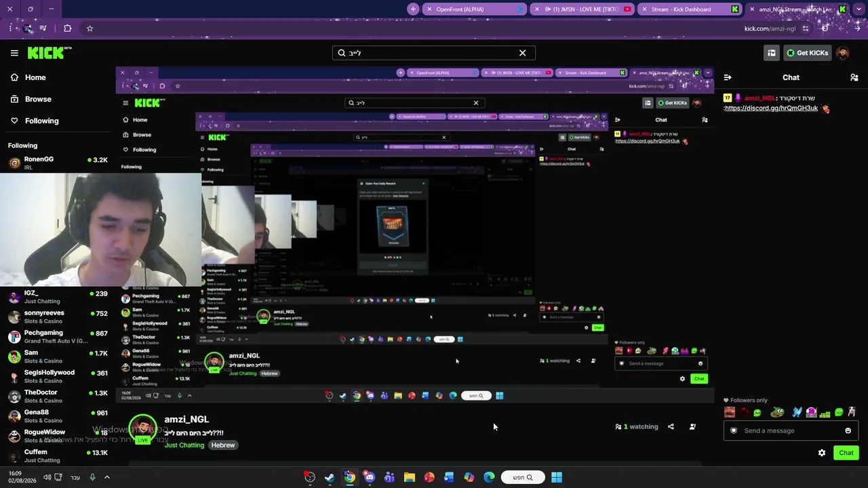Open the volume control in the system tray
Image resolution: width=868 pixels, height=488 pixels.
(47, 477)
